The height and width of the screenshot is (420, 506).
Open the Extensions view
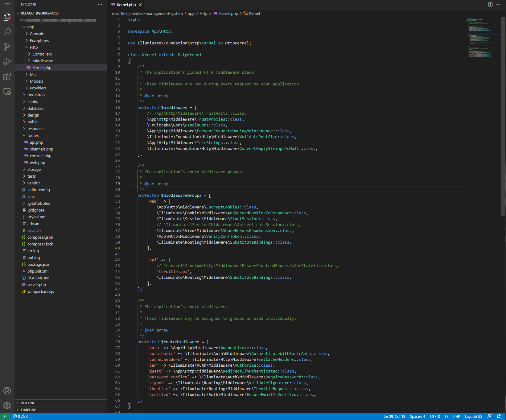(7, 77)
